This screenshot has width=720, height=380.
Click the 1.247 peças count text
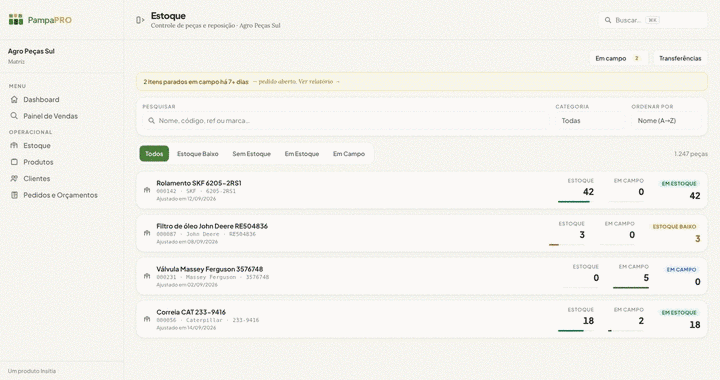point(691,154)
